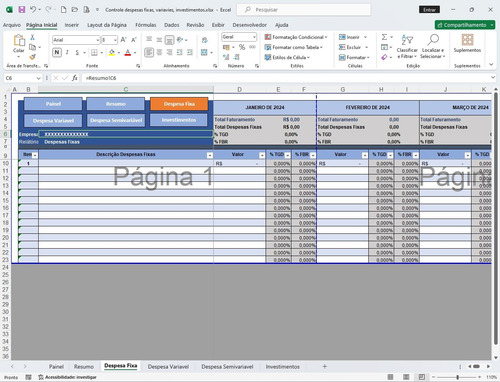
Task: Open Suplementos add-ins icon
Action: pos(467,40)
